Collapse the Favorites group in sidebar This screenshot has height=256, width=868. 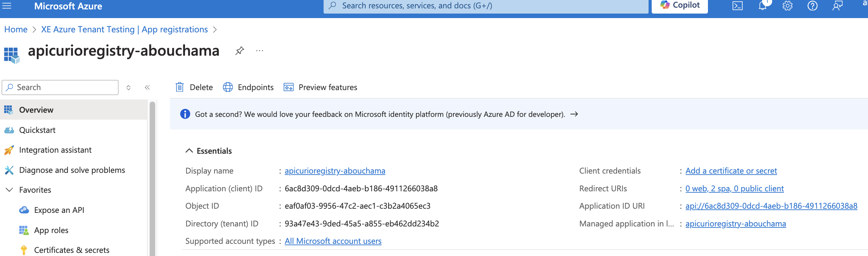click(9, 190)
